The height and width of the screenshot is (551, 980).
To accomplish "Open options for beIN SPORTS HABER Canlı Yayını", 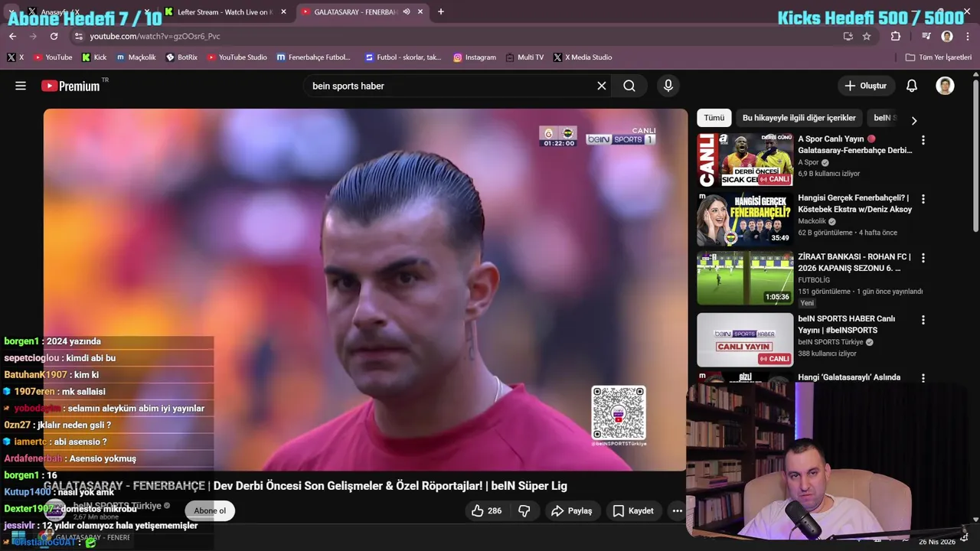I will (923, 320).
